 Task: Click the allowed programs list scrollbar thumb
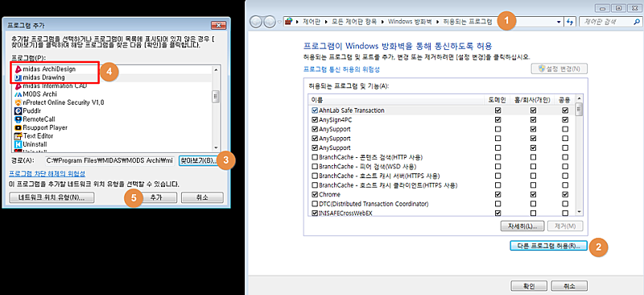(x=579, y=109)
